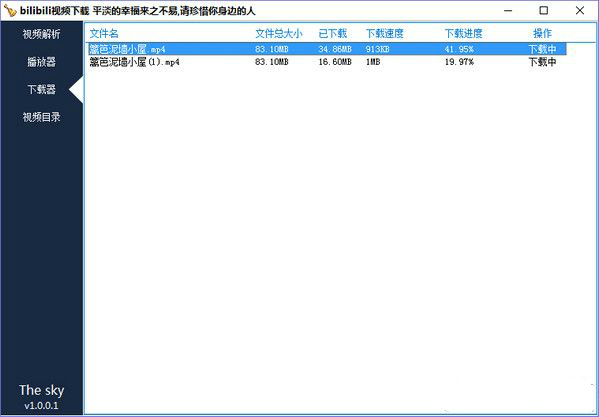Click the v1.0.0.1 version text
The height and width of the screenshot is (417, 599).
click(x=41, y=405)
